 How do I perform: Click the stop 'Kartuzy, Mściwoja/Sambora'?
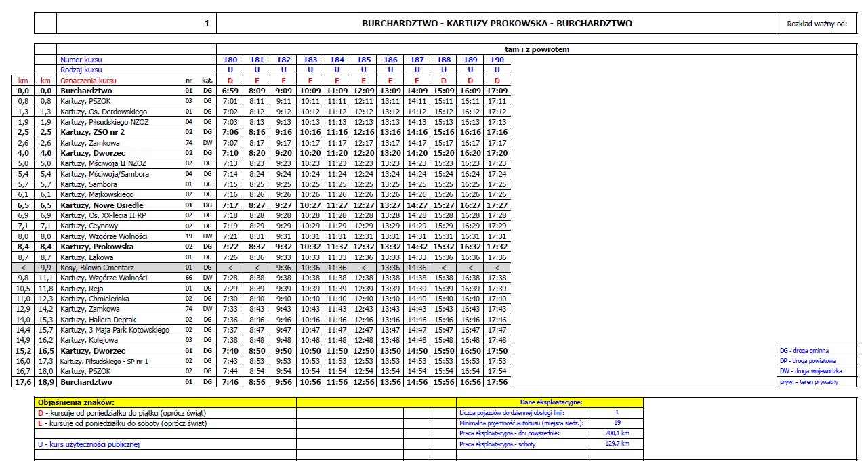(x=104, y=174)
